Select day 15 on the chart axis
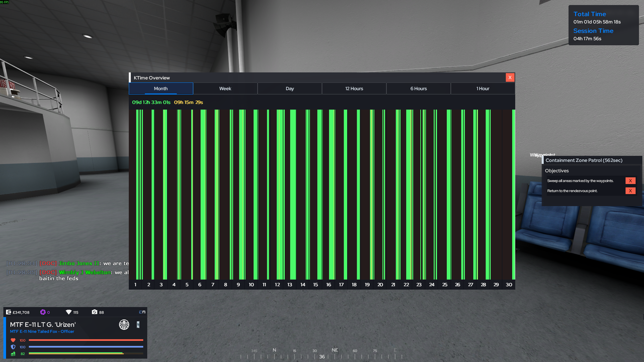 (315, 285)
